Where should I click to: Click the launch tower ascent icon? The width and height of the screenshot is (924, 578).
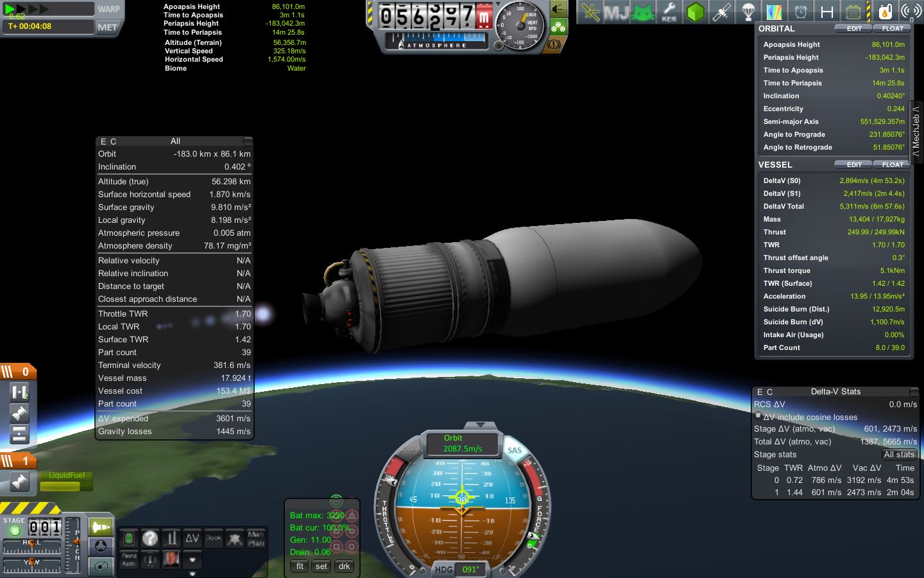tap(171, 538)
